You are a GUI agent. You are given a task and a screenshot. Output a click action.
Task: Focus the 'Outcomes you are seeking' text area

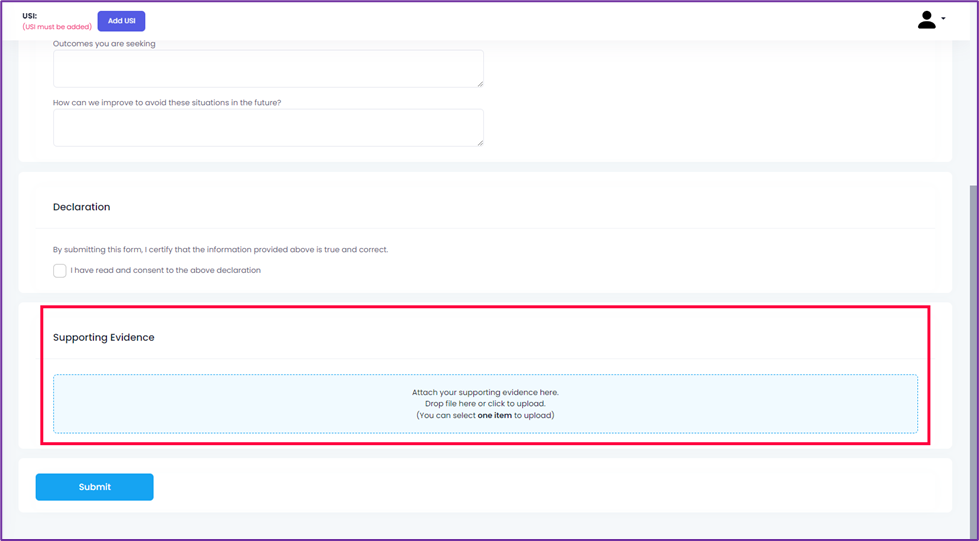click(268, 69)
